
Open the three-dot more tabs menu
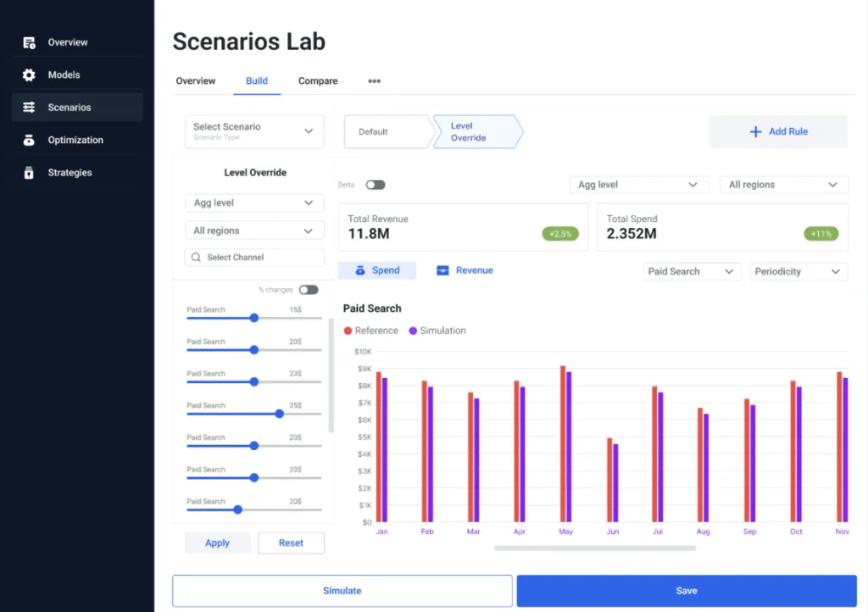click(x=374, y=81)
